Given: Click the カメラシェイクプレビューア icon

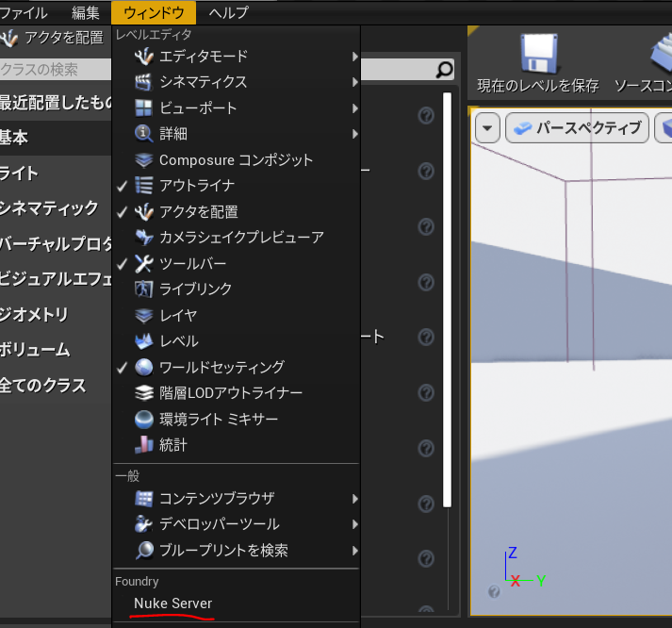Looking at the screenshot, I should 143,237.
